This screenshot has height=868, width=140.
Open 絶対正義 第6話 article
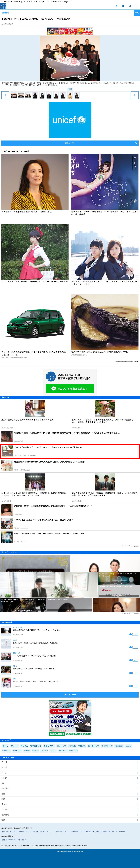pos(53,506)
